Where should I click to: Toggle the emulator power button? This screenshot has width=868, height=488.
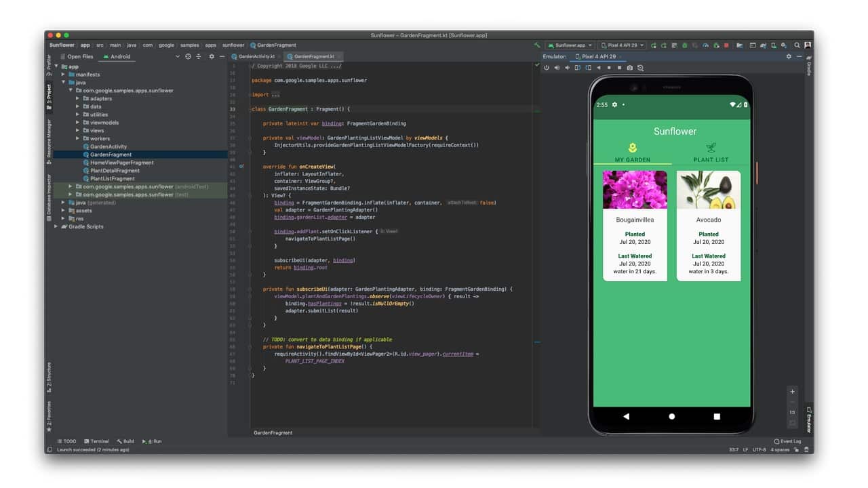(x=547, y=68)
